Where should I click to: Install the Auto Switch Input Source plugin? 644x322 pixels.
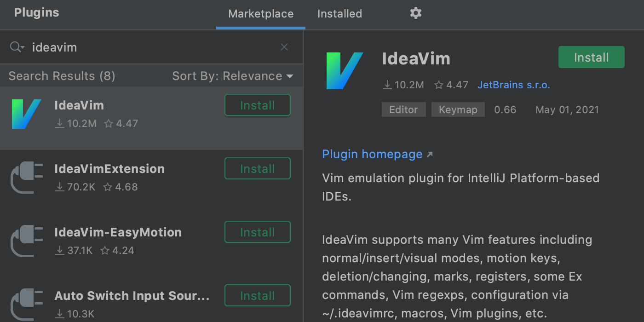(258, 296)
